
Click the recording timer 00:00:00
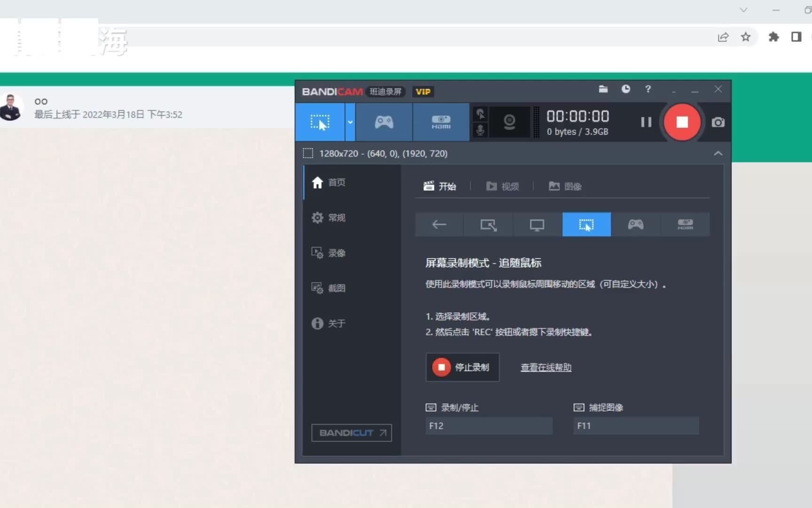pyautogui.click(x=578, y=116)
